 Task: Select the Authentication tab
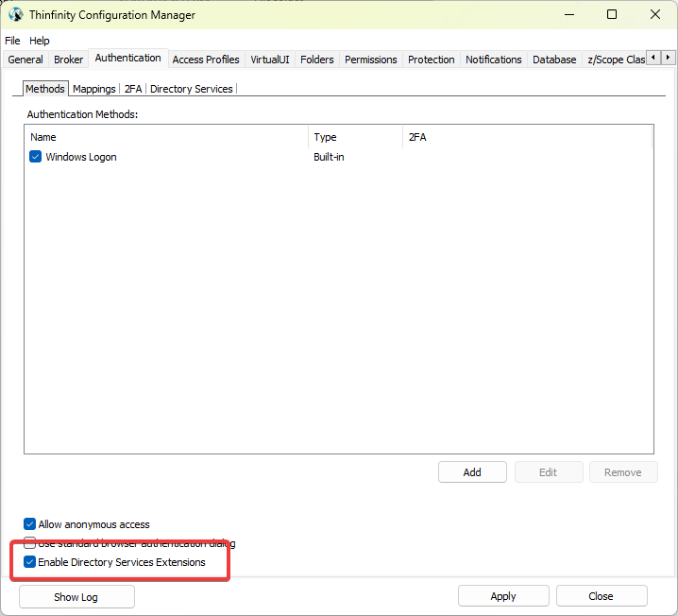(128, 58)
